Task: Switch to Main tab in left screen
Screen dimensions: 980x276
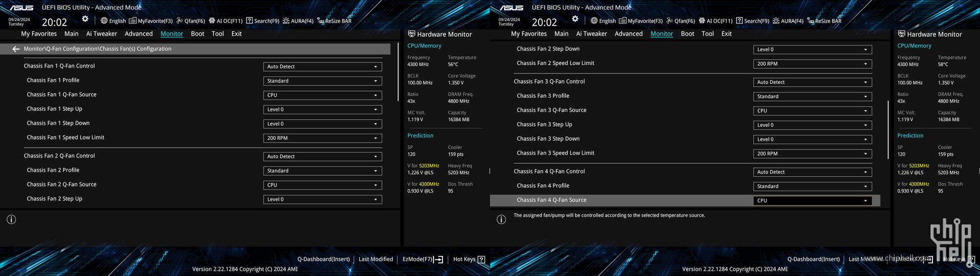Action: coord(71,34)
